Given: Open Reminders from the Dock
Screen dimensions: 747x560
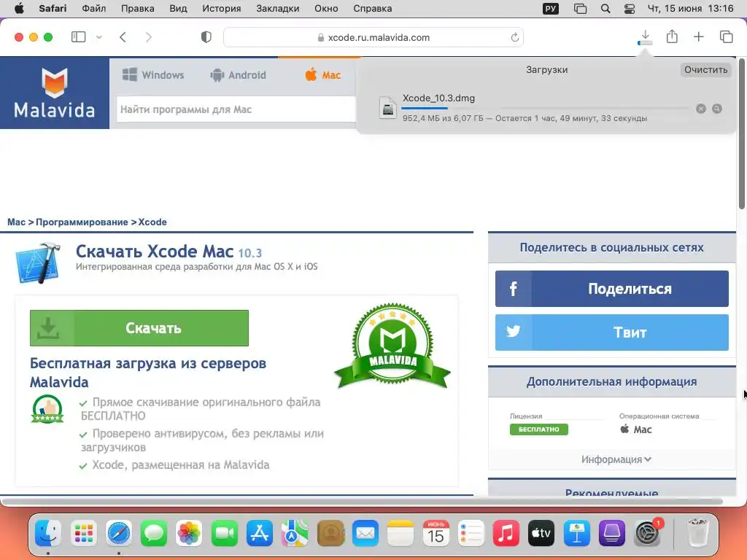Looking at the screenshot, I should pos(471,533).
